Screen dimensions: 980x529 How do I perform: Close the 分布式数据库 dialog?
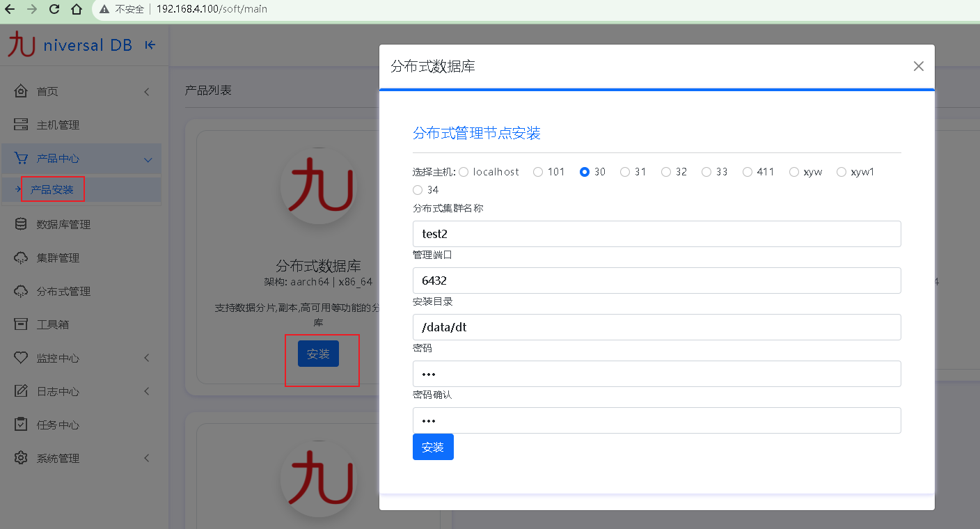tap(918, 66)
